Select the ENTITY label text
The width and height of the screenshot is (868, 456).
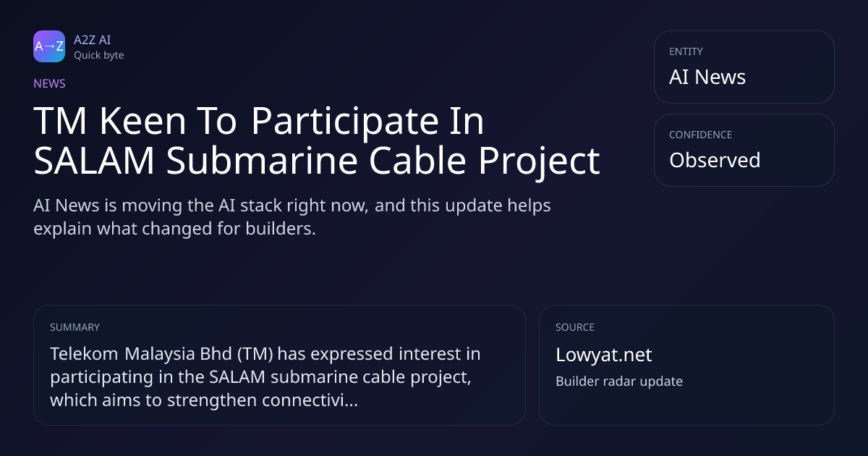tap(686, 51)
